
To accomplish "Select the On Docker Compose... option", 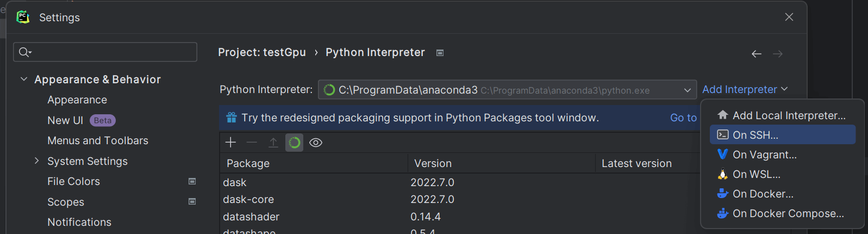I will click(782, 213).
